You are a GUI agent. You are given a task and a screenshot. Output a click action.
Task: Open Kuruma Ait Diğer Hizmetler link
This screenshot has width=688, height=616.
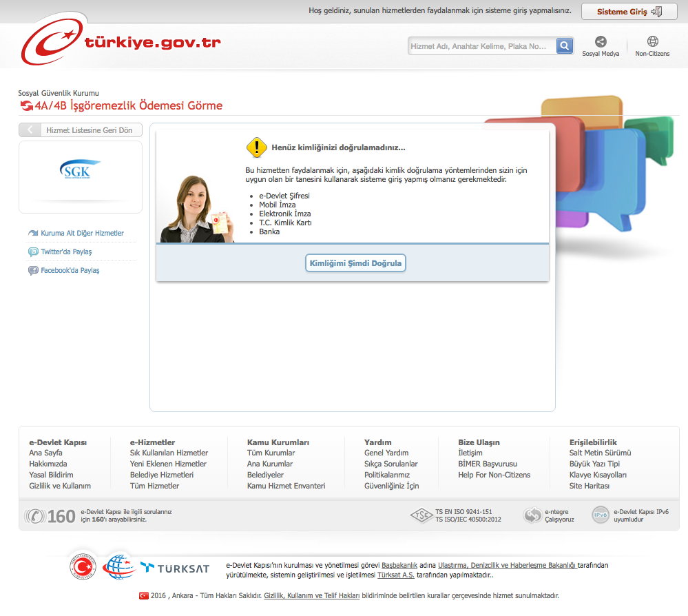[x=82, y=233]
